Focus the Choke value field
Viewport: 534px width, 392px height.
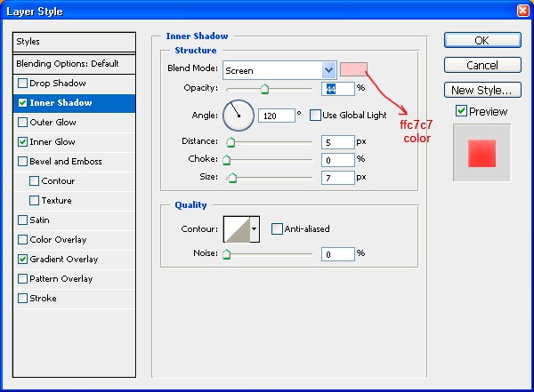pos(338,160)
